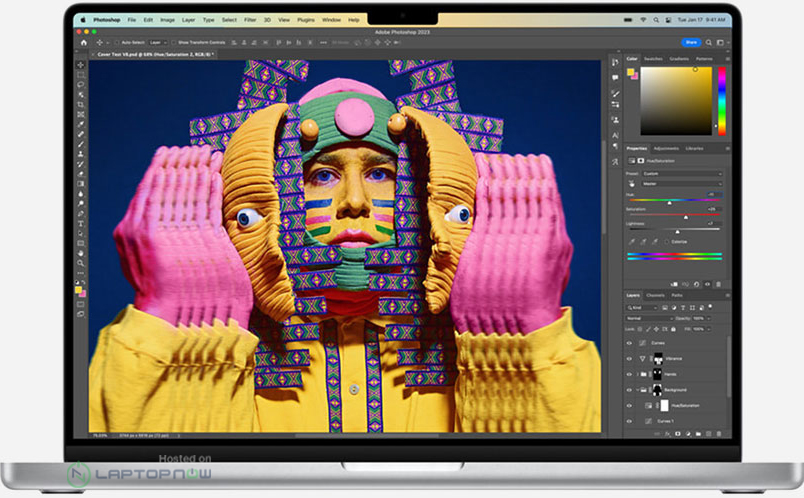
Task: Pick the Type tool in the toolbar
Action: (81, 223)
